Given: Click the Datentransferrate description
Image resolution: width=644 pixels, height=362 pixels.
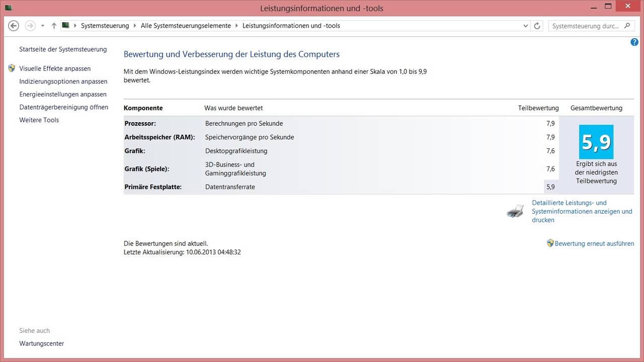Looking at the screenshot, I should click(230, 187).
